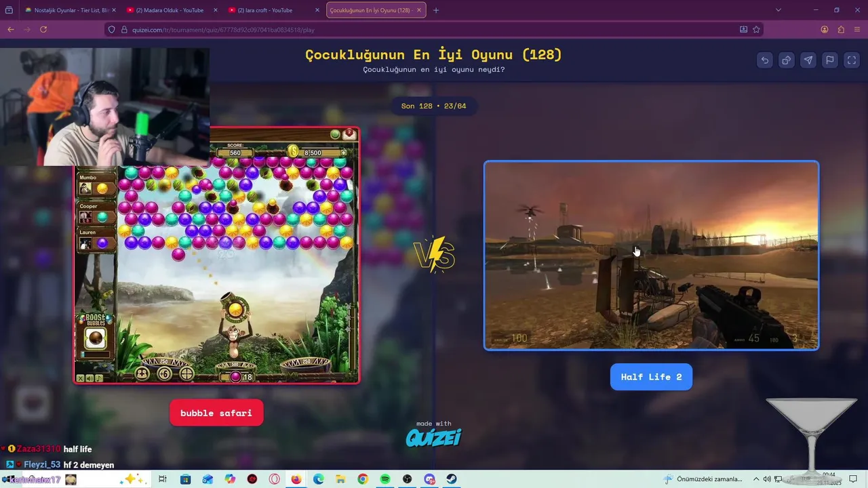The width and height of the screenshot is (868, 488).
Task: Click the copy link icon in quiz header
Action: click(x=787, y=60)
